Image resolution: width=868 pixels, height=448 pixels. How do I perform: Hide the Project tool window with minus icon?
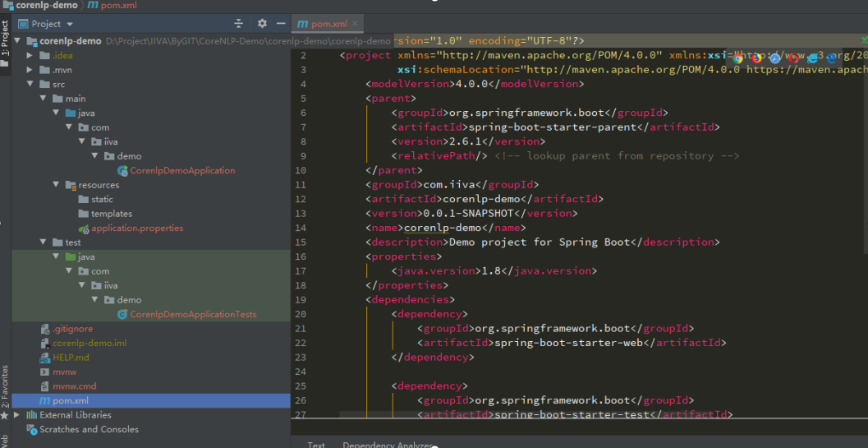pyautogui.click(x=281, y=24)
